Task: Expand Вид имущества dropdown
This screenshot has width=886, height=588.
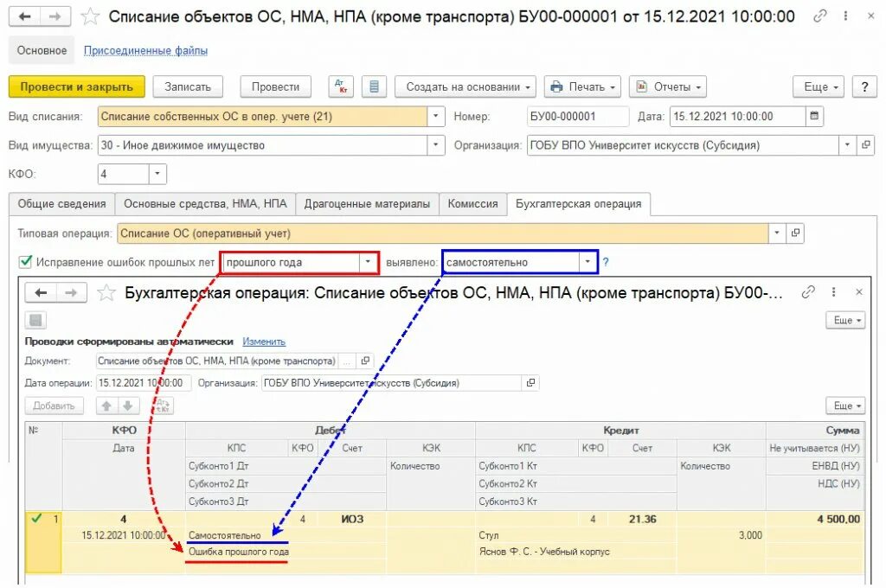Action: tap(435, 145)
